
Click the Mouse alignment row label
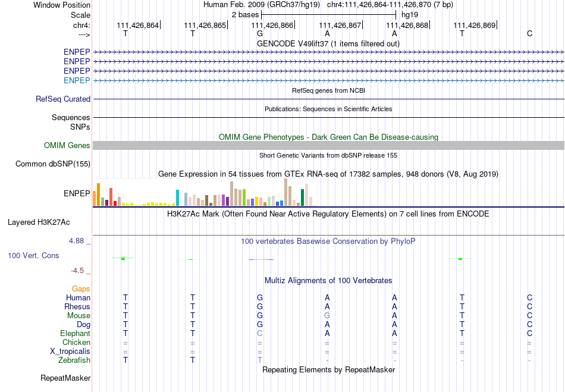point(79,316)
